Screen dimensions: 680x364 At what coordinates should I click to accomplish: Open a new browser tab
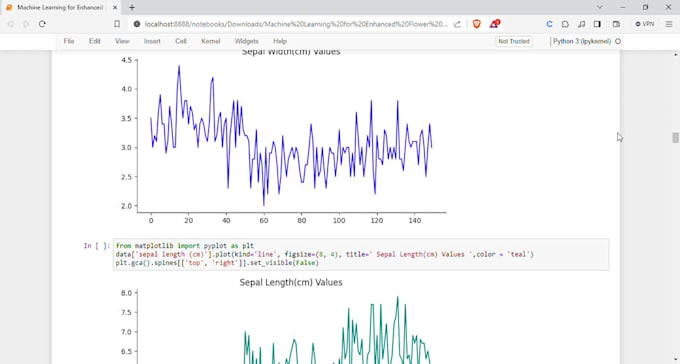[132, 7]
